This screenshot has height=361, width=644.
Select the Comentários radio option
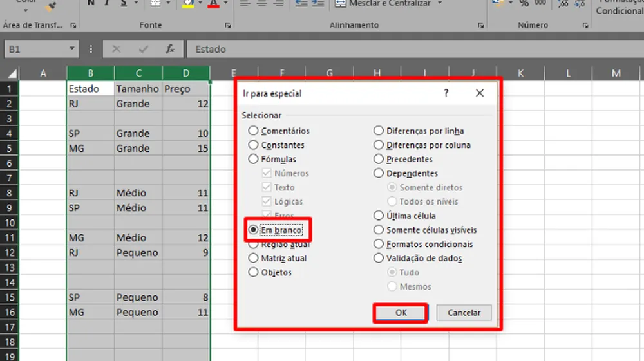(279, 131)
